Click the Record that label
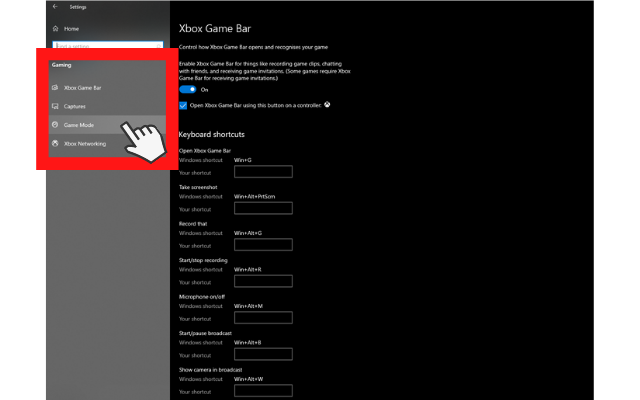 pyautogui.click(x=193, y=224)
